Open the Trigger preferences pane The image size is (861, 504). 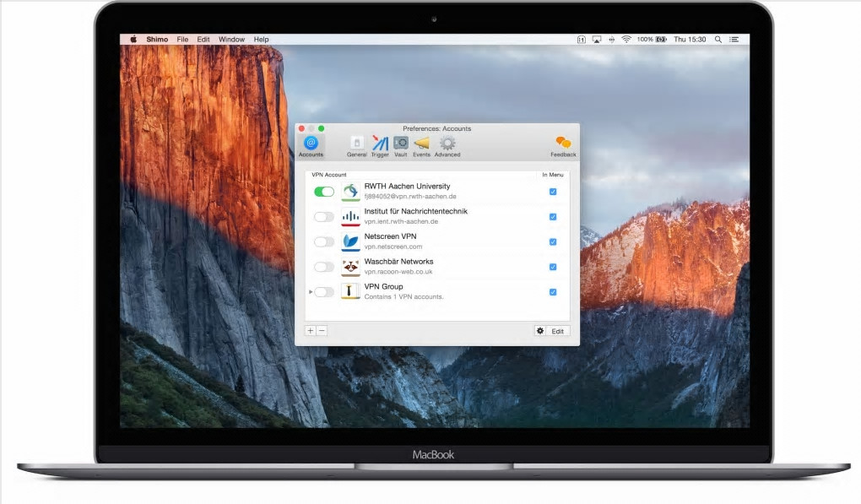[x=380, y=146]
